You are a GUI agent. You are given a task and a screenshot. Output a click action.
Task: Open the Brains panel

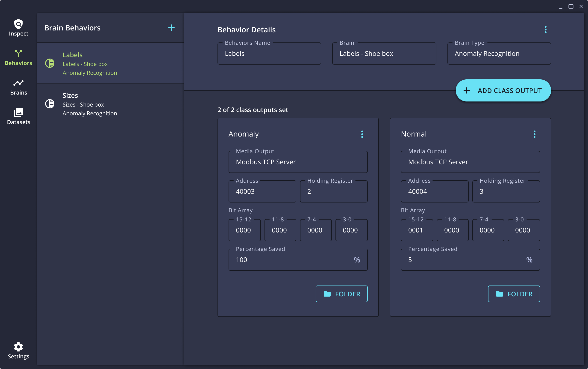pyautogui.click(x=18, y=86)
